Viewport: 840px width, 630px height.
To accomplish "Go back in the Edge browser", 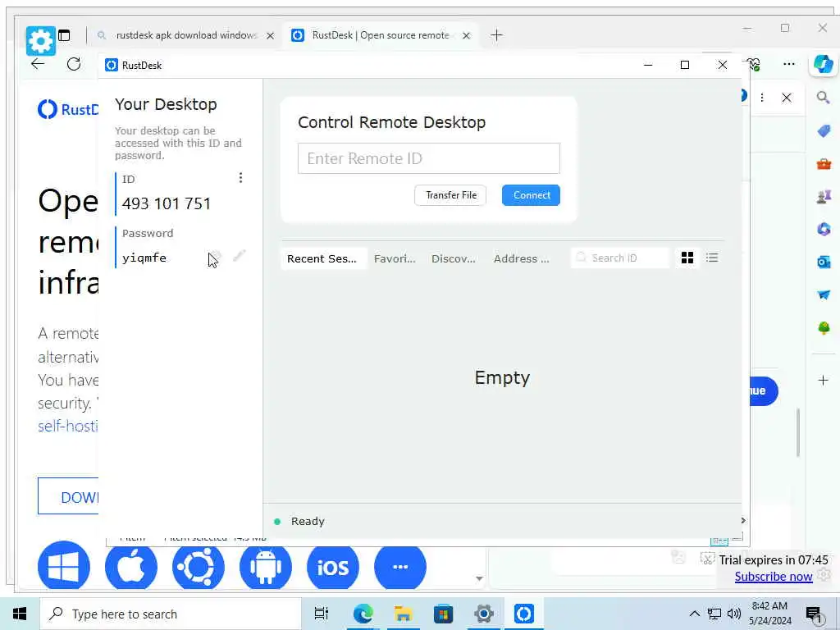I will [x=38, y=64].
